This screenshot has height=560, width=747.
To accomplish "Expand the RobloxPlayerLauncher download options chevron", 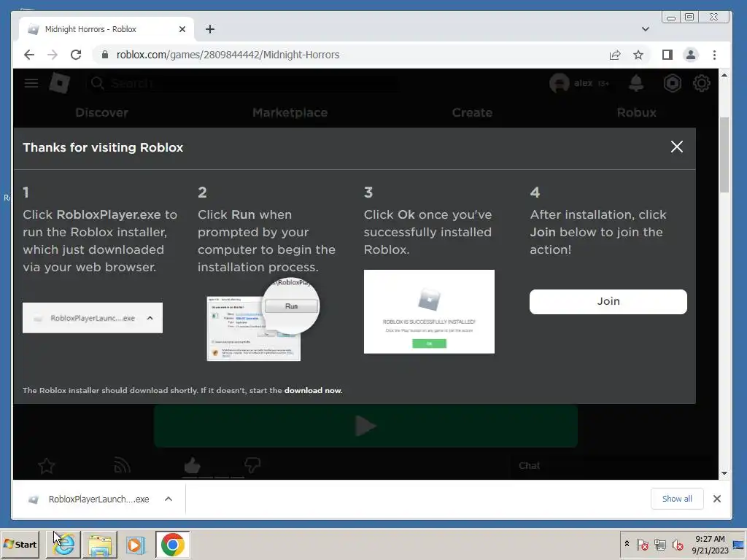I will (169, 499).
